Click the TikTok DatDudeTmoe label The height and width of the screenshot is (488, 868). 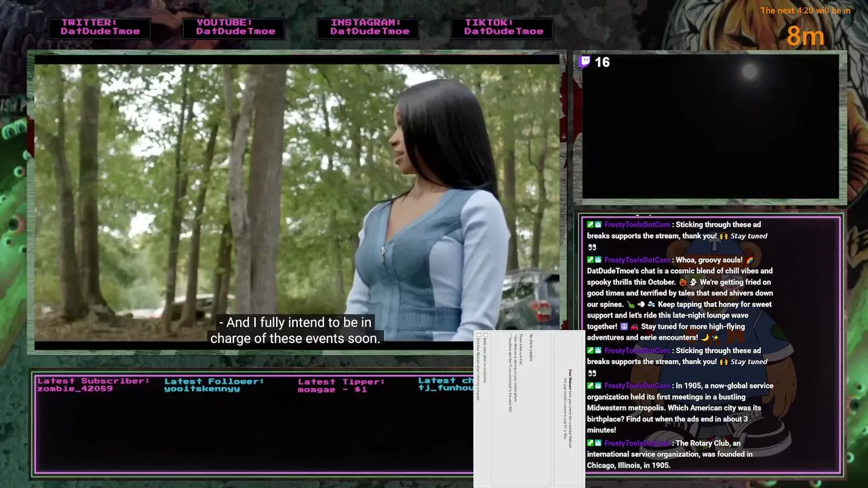(502, 27)
